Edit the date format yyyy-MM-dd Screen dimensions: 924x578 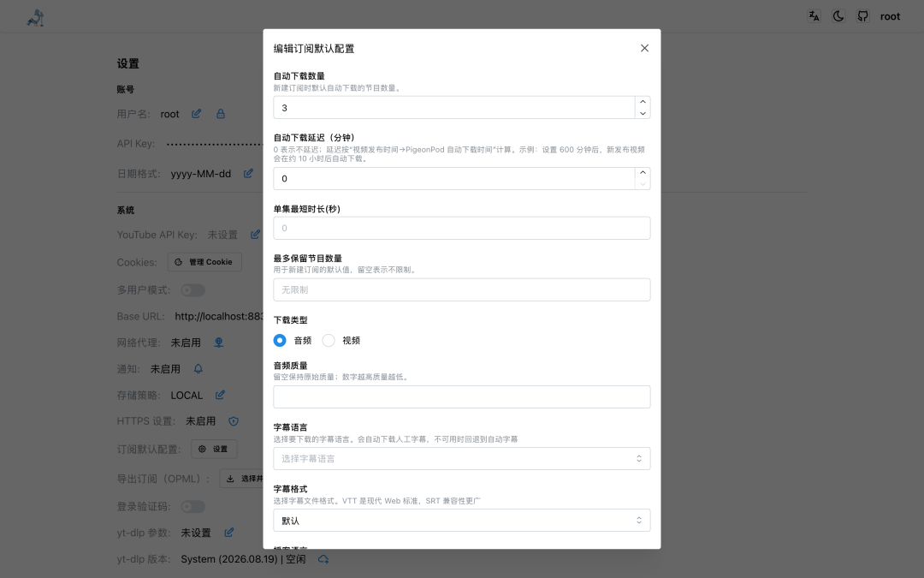pos(248,173)
